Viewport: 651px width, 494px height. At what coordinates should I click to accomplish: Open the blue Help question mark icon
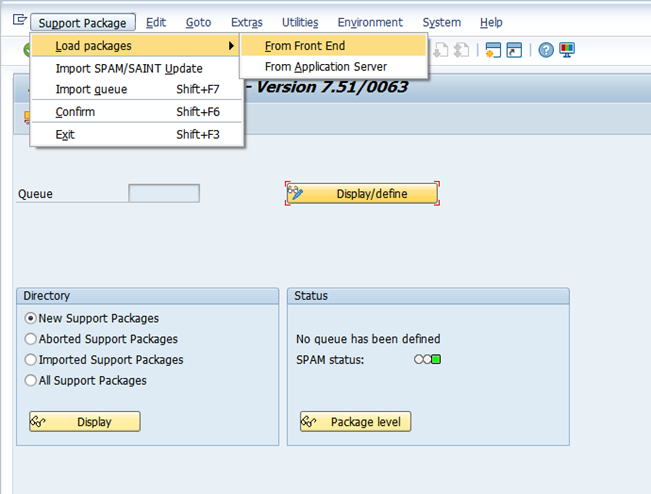[x=546, y=50]
